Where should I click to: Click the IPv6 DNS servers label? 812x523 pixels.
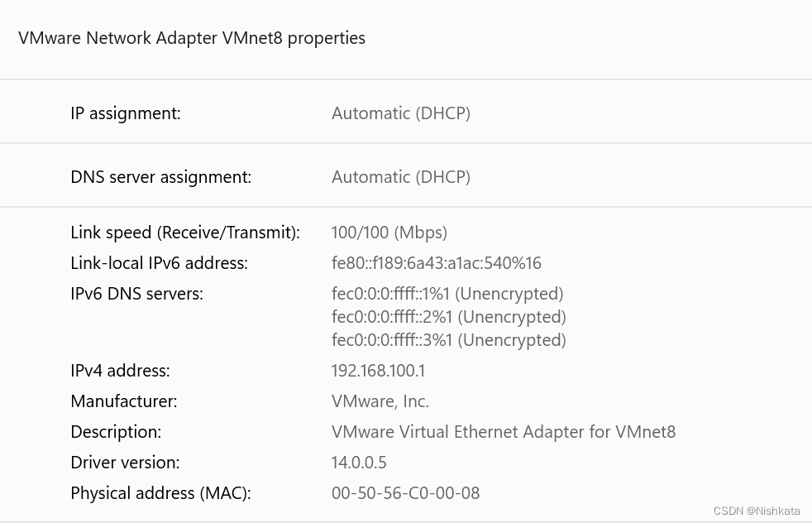[x=136, y=293]
